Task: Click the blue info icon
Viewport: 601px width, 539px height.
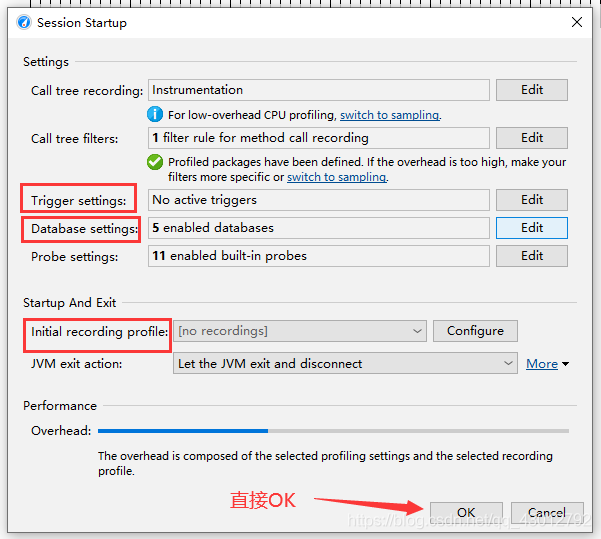Action: click(155, 115)
